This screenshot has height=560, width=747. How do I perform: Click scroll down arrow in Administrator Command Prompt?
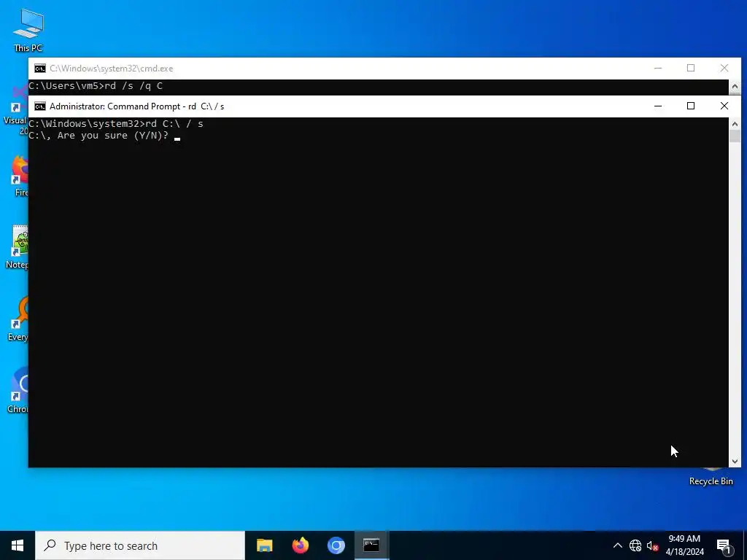(735, 461)
